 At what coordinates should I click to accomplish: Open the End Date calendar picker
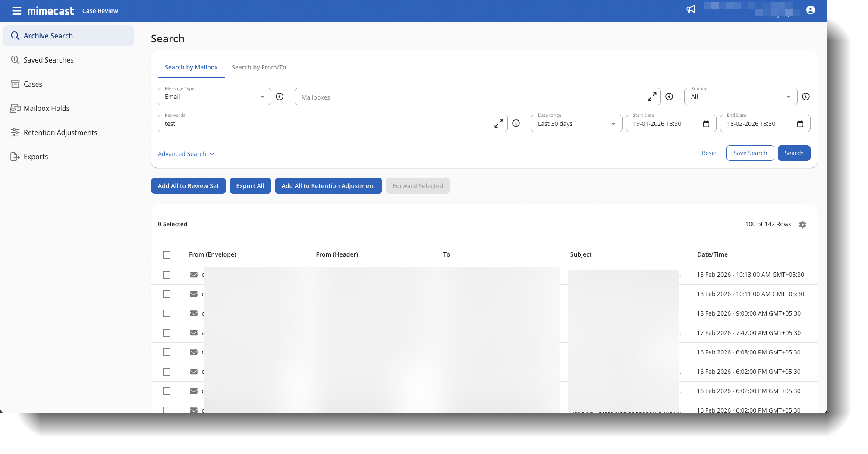(800, 124)
